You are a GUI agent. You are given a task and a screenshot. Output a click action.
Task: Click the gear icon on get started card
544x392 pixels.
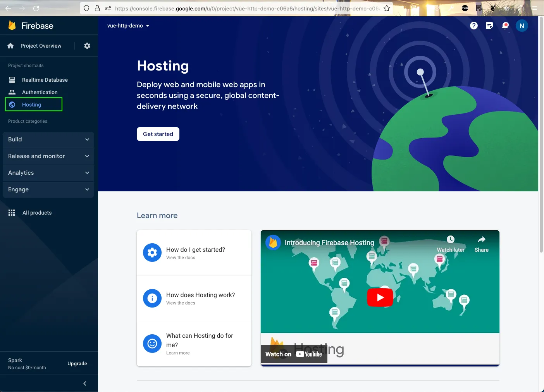[152, 253]
